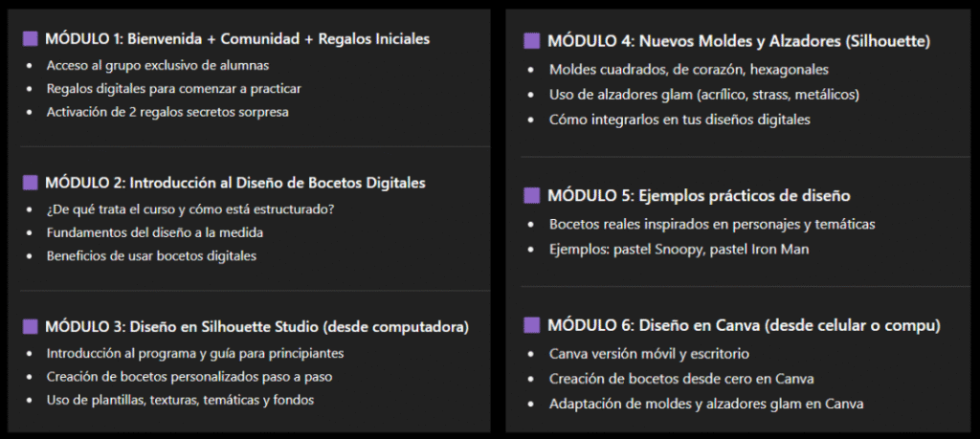980x439 pixels.
Task: Click "Canva versión móvil y escritorio" item
Action: tap(656, 353)
